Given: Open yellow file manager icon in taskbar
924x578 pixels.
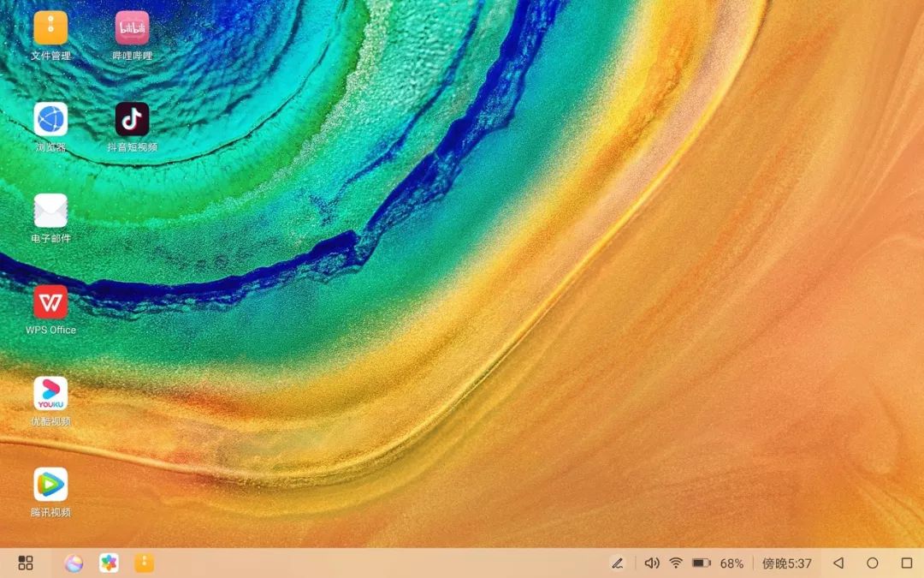Looking at the screenshot, I should pyautogui.click(x=145, y=563).
